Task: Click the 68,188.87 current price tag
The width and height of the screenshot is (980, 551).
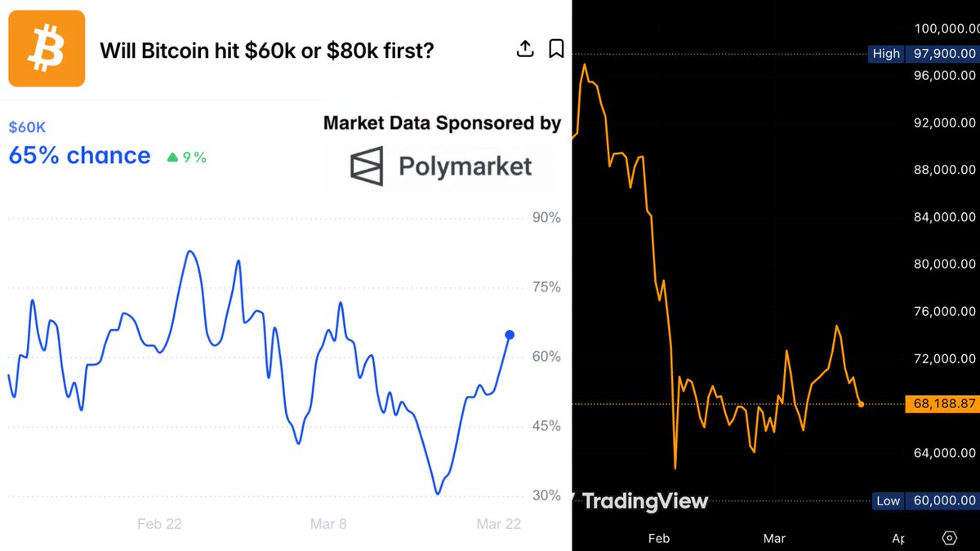Action: point(941,404)
